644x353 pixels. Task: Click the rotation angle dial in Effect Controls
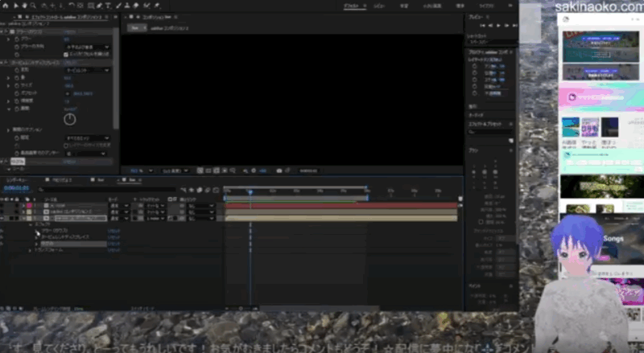(69, 118)
